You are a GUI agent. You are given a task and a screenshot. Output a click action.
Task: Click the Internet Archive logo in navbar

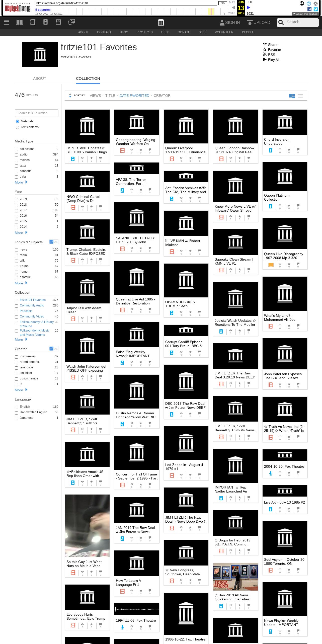coord(161,23)
